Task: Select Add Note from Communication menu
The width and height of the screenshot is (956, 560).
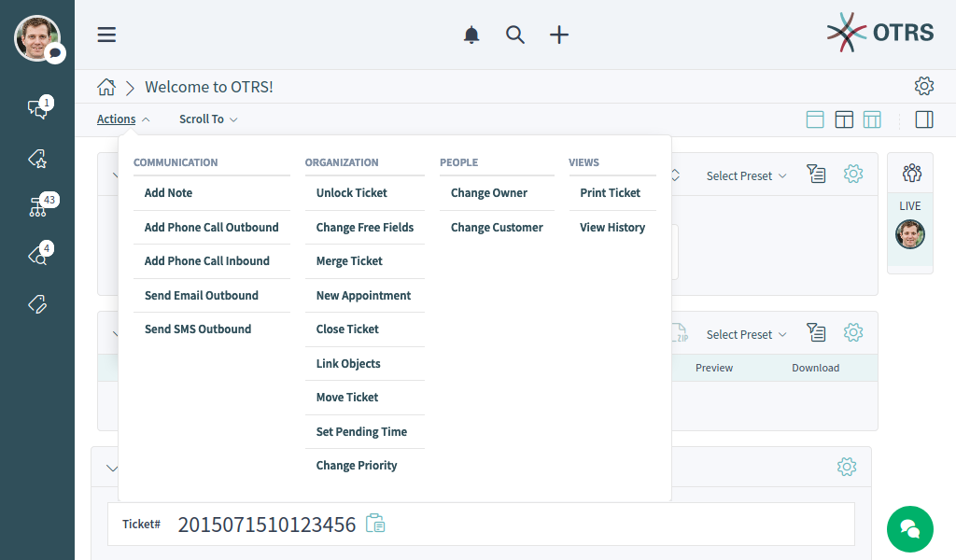Action: coord(168,193)
